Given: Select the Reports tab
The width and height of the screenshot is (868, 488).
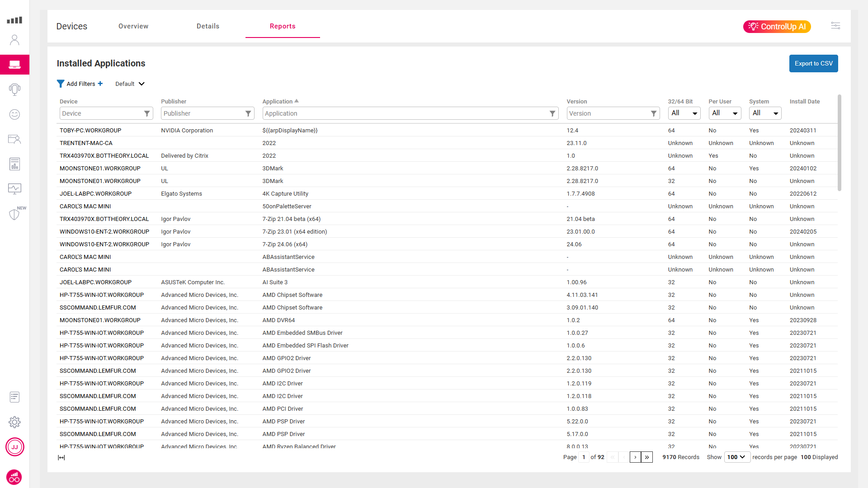Looking at the screenshot, I should (x=283, y=26).
